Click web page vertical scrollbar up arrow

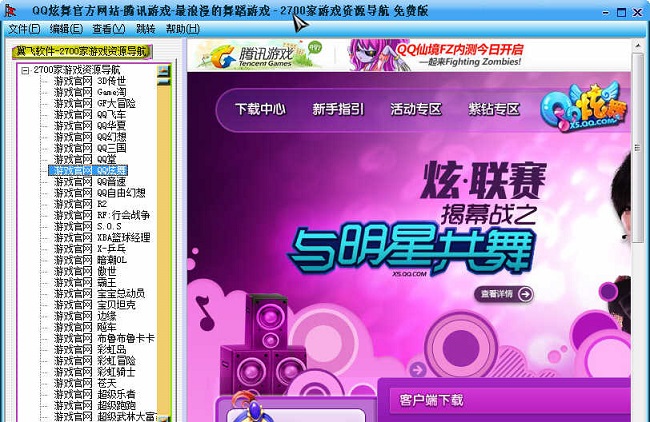638,44
